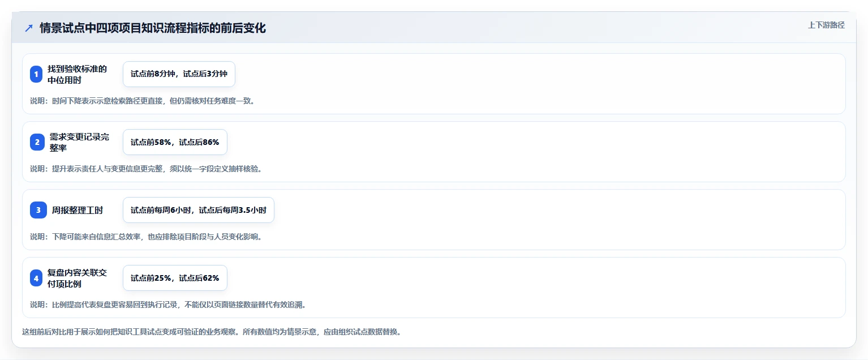The width and height of the screenshot is (868, 360).
Task: Click the footer text 这组前后对比用于展示
Action: 212,332
